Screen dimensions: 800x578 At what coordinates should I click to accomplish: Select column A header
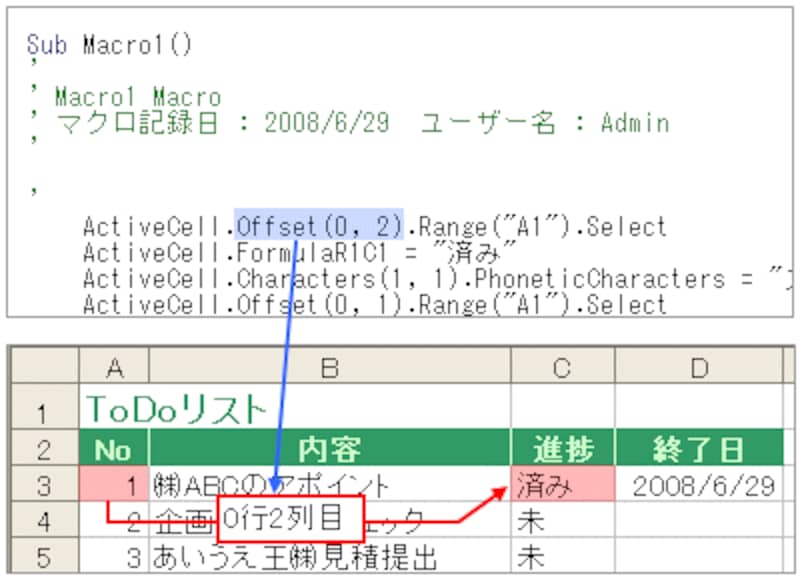point(114,368)
